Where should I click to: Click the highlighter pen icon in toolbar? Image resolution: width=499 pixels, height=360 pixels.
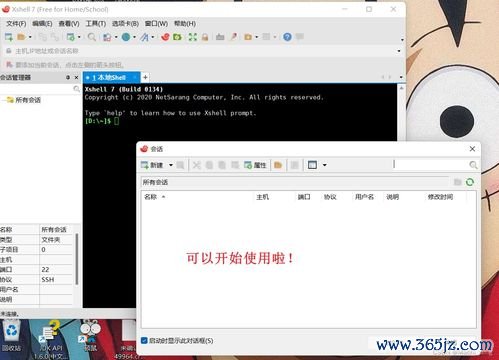(x=234, y=37)
